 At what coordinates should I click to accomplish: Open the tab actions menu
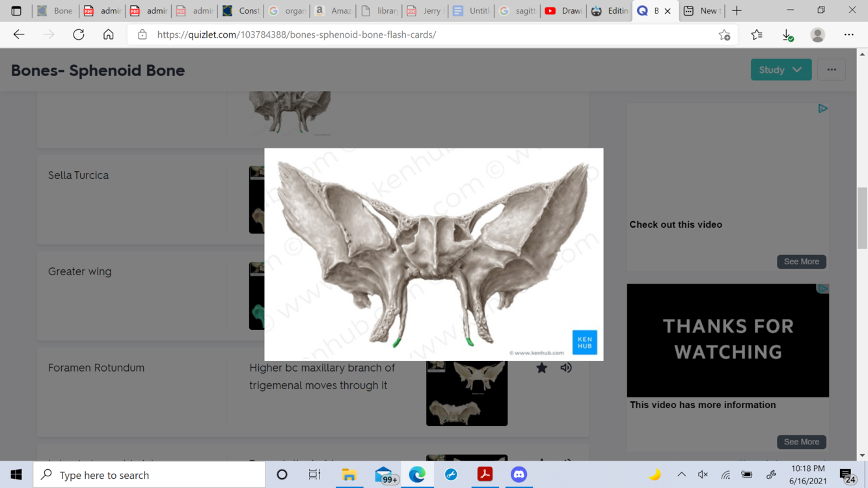[x=16, y=10]
